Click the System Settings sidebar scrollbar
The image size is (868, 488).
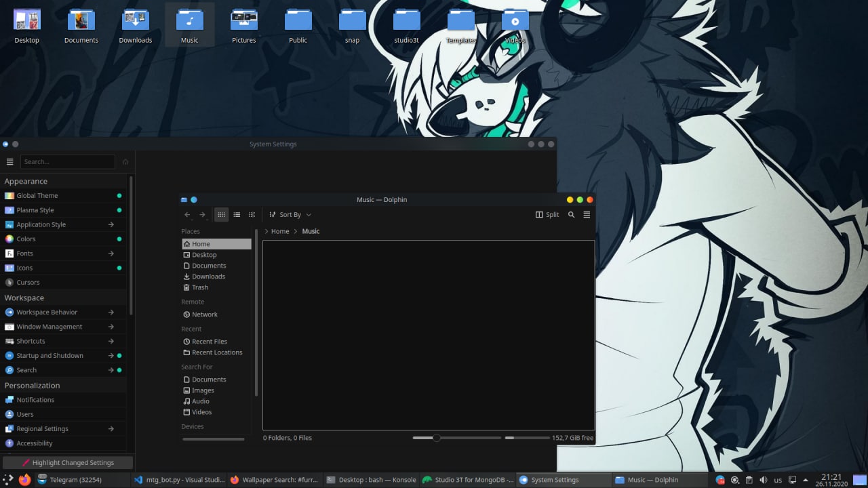pos(131,245)
